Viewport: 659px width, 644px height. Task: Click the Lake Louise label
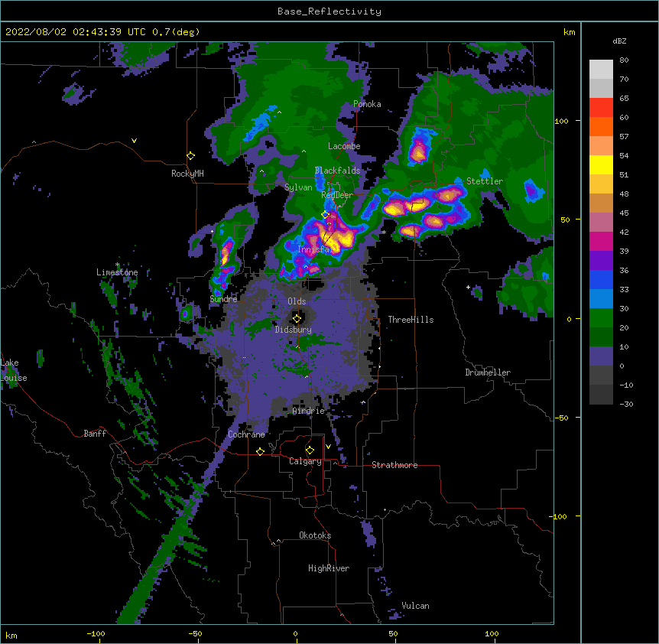click(x=14, y=370)
